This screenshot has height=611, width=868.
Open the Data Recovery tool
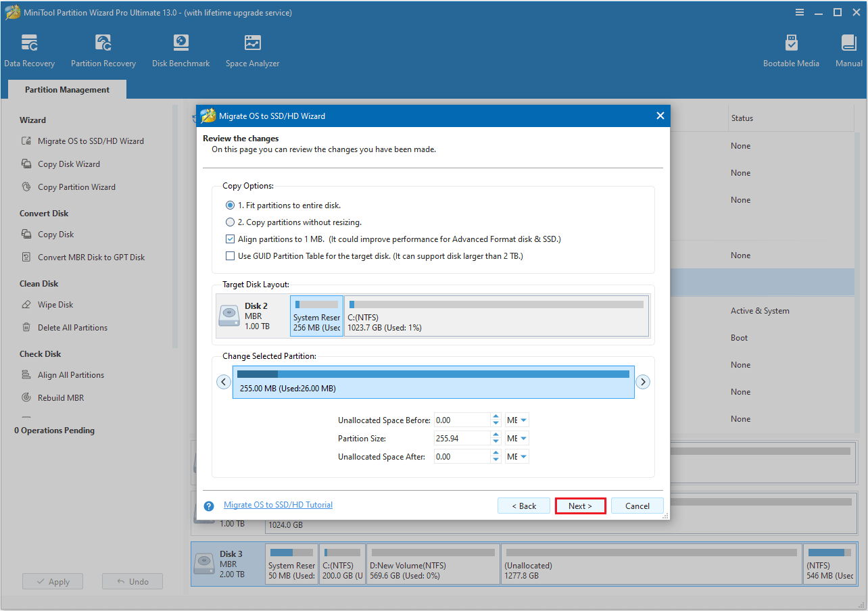click(x=29, y=49)
